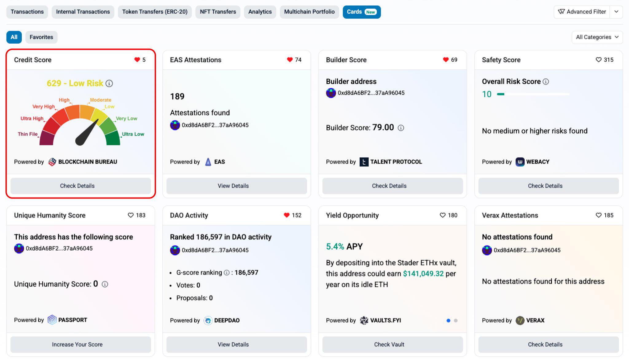Click the Passport logo

coord(52,320)
